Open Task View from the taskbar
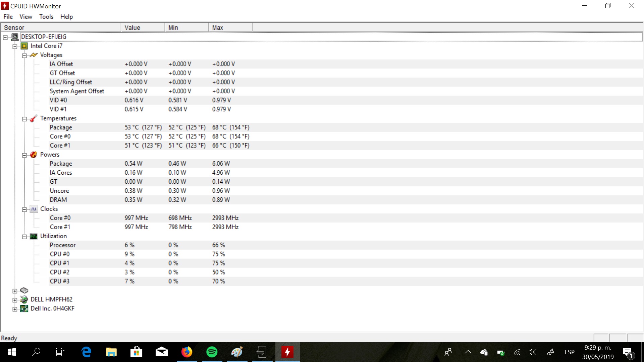Image resolution: width=644 pixels, height=362 pixels. pyautogui.click(x=60, y=352)
